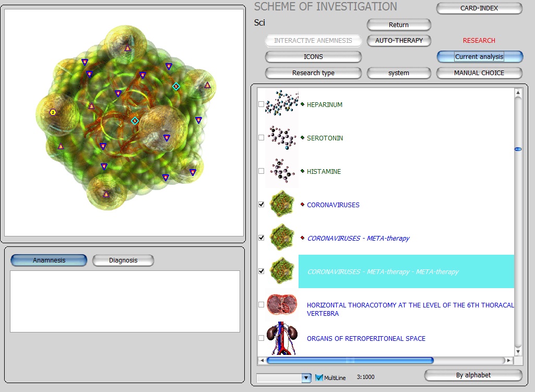
Task: Click the horizontal thoracotomy cross-section icon
Action: (282, 305)
